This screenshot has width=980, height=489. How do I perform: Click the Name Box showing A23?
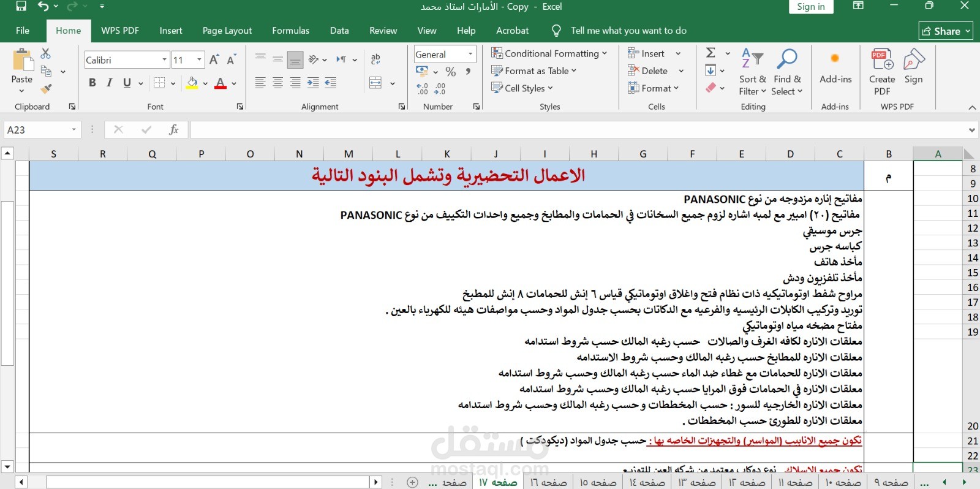point(42,130)
